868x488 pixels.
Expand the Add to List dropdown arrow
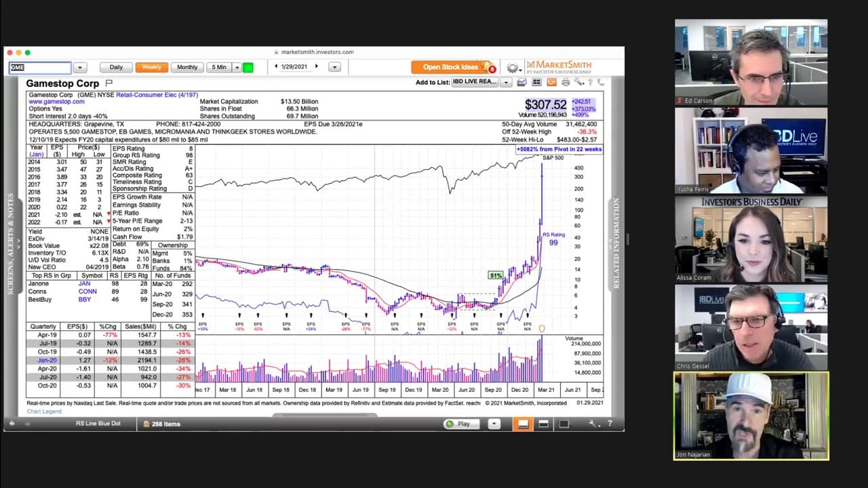pyautogui.click(x=506, y=82)
